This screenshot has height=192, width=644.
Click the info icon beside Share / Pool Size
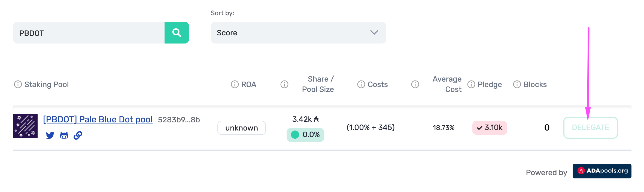point(284,84)
